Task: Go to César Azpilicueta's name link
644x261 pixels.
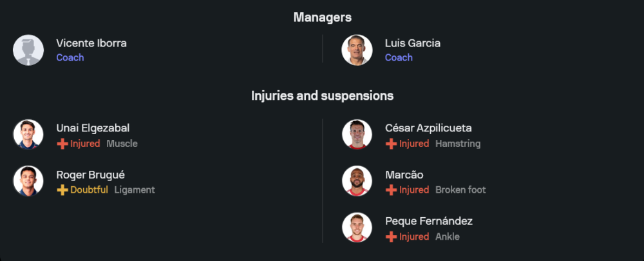Action: [x=428, y=128]
